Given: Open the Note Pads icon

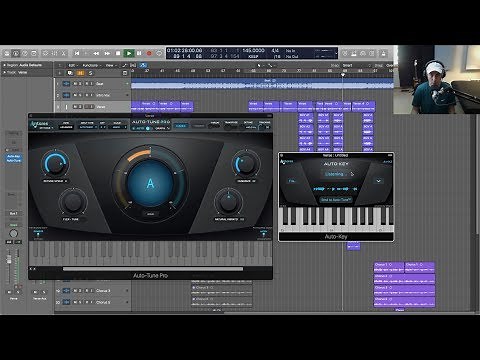Looking at the screenshot, I should tap(354, 53).
